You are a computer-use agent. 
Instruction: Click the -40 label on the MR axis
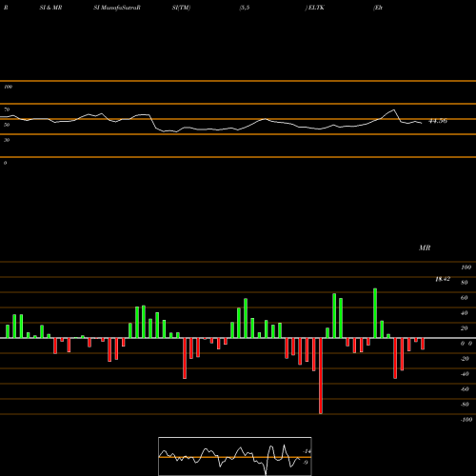pyautogui.click(x=465, y=374)
